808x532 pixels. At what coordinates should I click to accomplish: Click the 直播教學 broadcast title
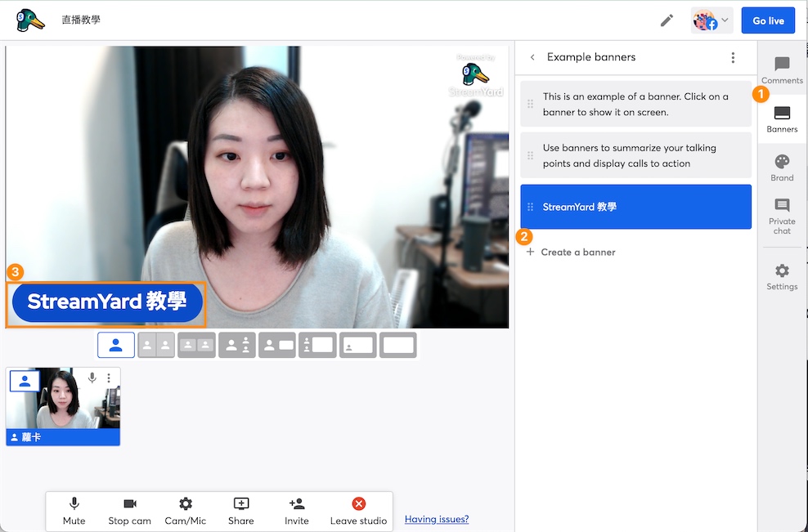tap(81, 20)
